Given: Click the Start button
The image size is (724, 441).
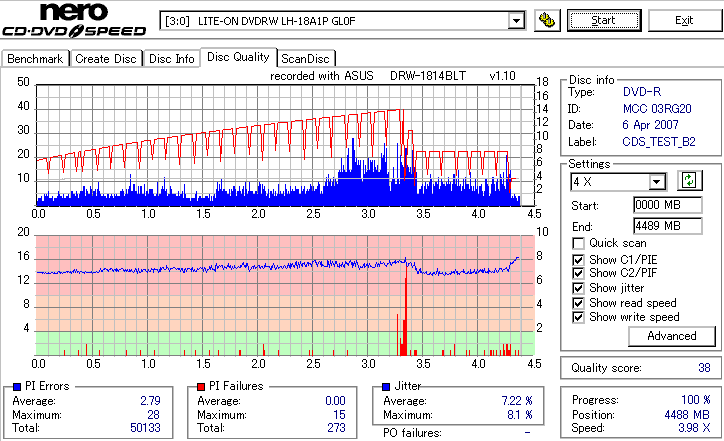Looking at the screenshot, I should click(604, 20).
